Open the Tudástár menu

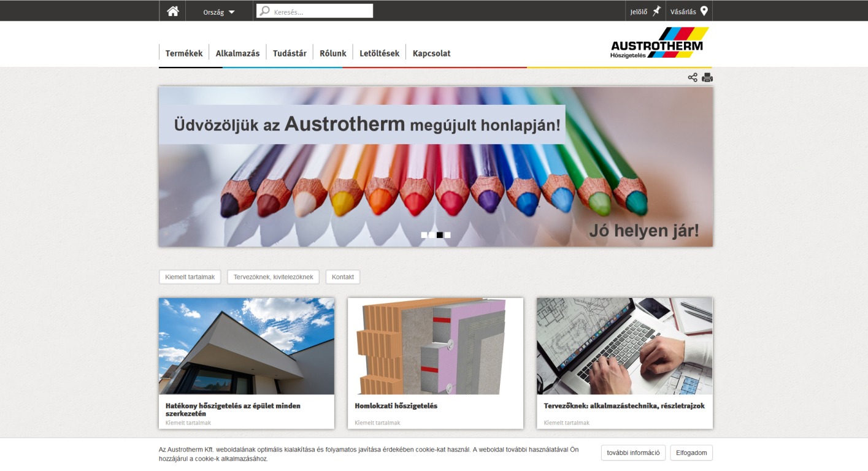tap(290, 53)
